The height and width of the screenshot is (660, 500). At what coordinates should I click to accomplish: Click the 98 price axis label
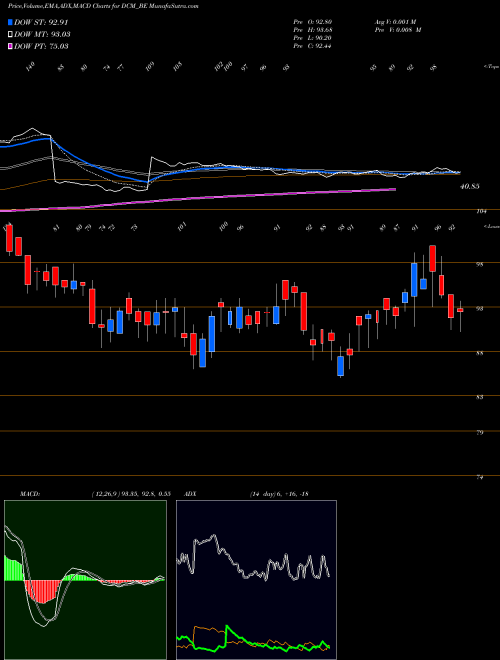(x=480, y=265)
